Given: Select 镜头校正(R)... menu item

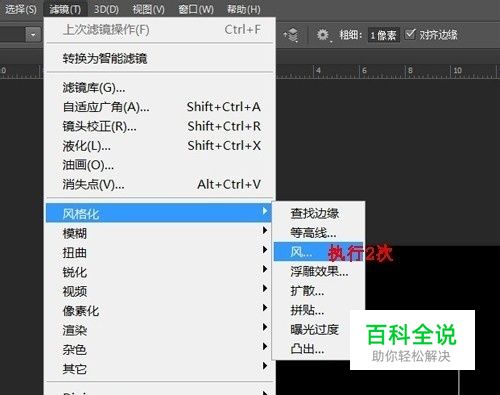Looking at the screenshot, I should 160,126.
